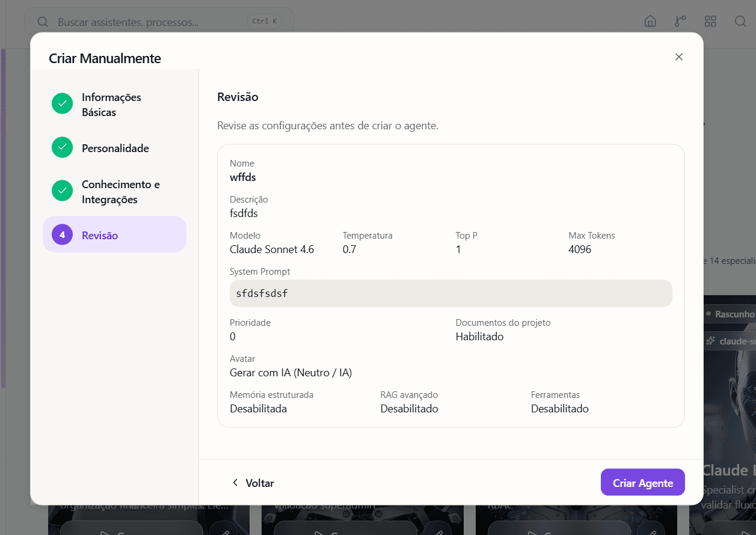Click the Buscar assistentes search field

tap(159, 22)
